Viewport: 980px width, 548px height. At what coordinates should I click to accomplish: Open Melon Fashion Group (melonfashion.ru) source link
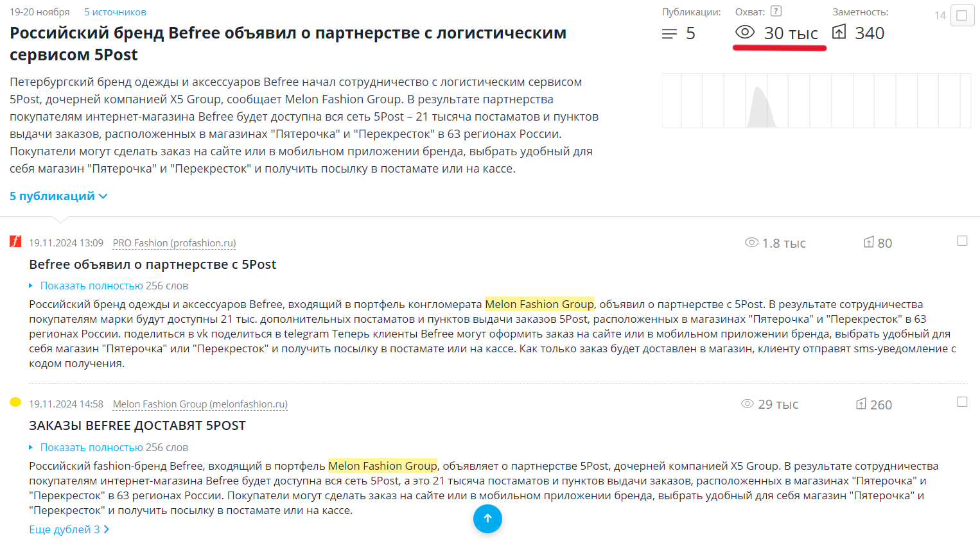[x=200, y=404]
